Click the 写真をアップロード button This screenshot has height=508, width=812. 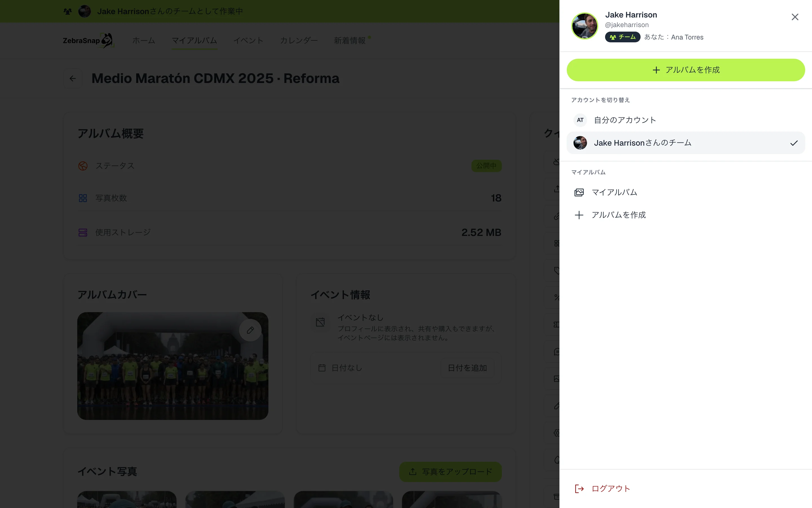tap(450, 472)
